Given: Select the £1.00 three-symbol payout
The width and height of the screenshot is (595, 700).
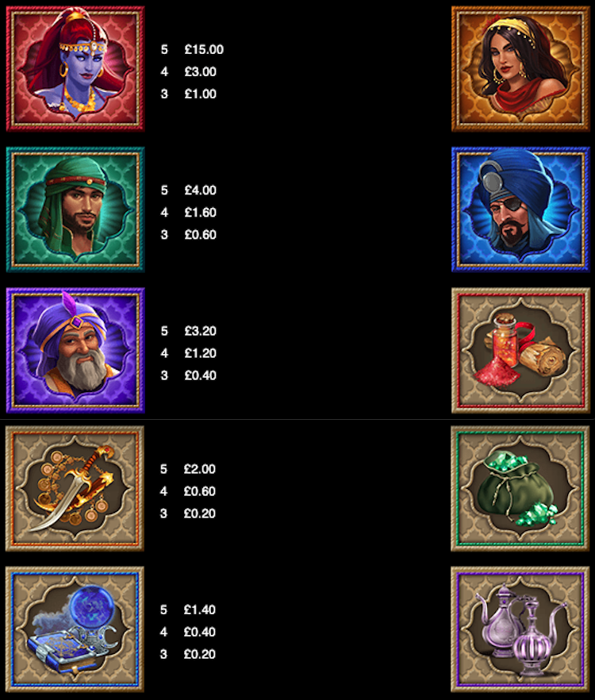Looking at the screenshot, I should click(x=201, y=94).
